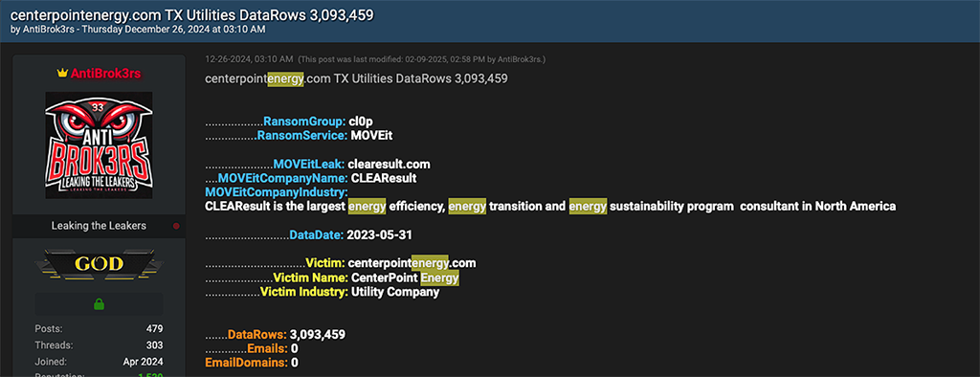Click the gold crown icon beside AntiBrok3rs
This screenshot has height=377, width=980.
(x=62, y=74)
